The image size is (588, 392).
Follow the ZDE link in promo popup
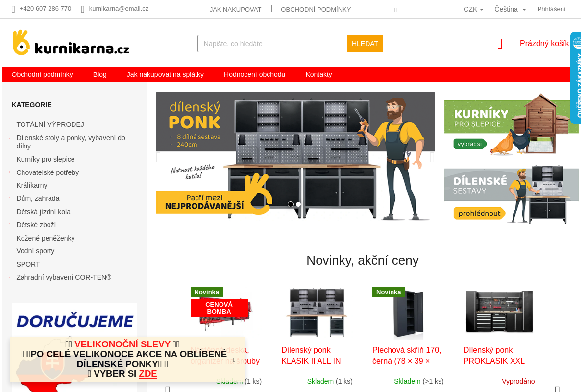point(148,374)
